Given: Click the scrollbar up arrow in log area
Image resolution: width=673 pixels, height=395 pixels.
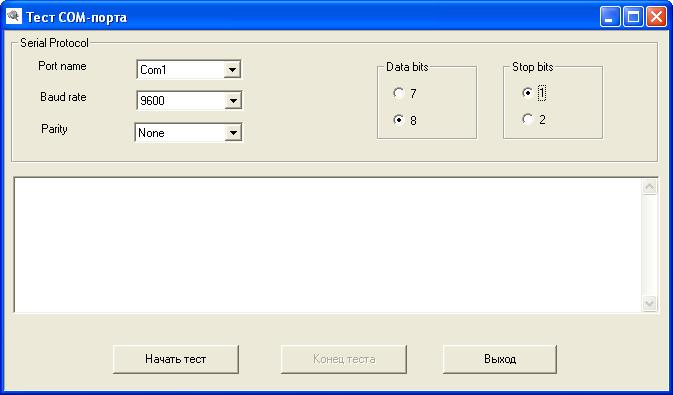Looking at the screenshot, I should 649,187.
